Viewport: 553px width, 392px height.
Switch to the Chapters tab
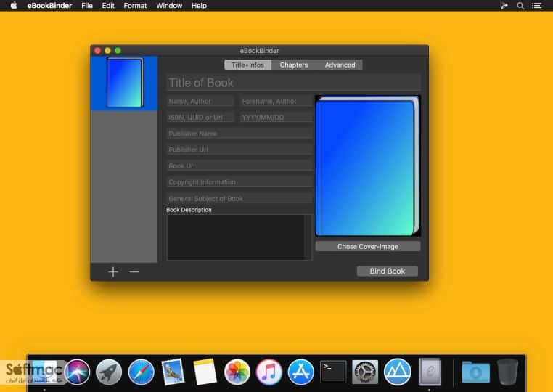point(294,65)
